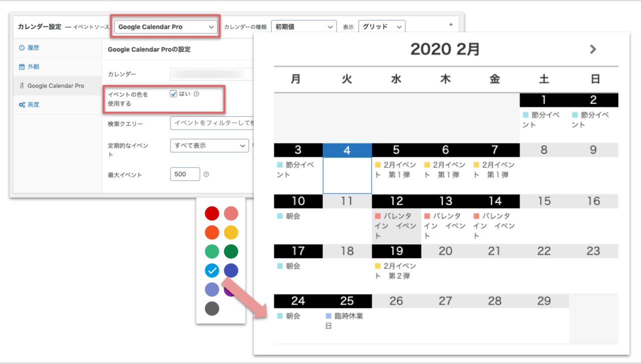641x364 pixels.
Task: Select the Google Calendar Pro sidebar tab
Action: (57, 86)
